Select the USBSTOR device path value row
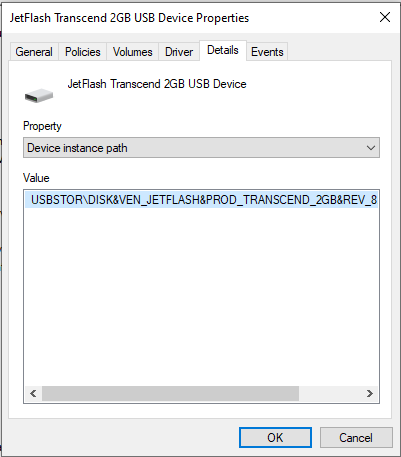Screen dimensions: 401x457 click(x=201, y=200)
